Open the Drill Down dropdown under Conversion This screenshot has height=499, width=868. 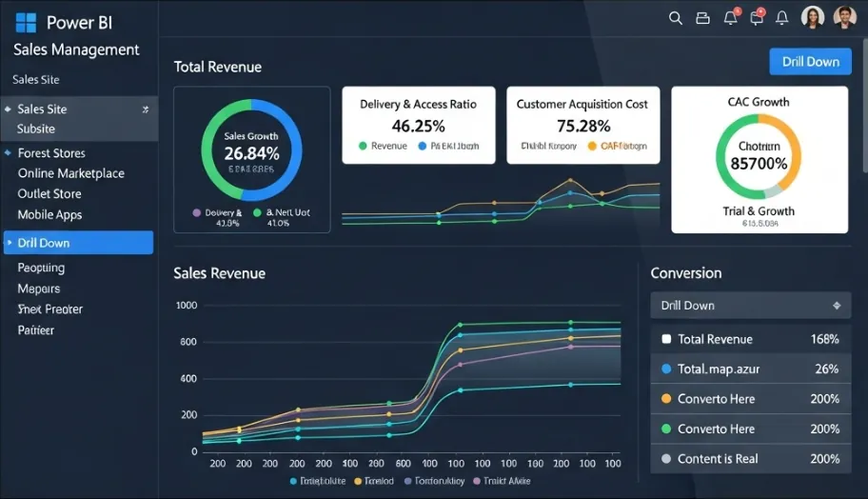pos(751,306)
